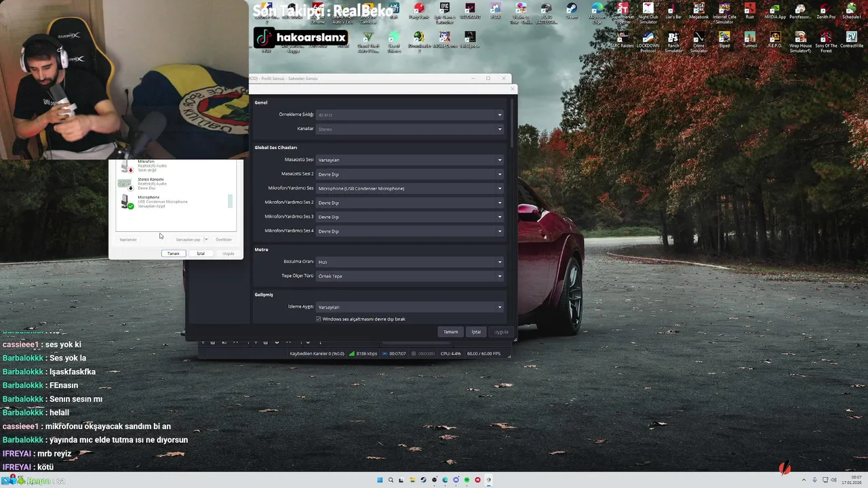Click the 8186 kbps status bar entry
Screen dimensions: 868x488
[x=363, y=353]
